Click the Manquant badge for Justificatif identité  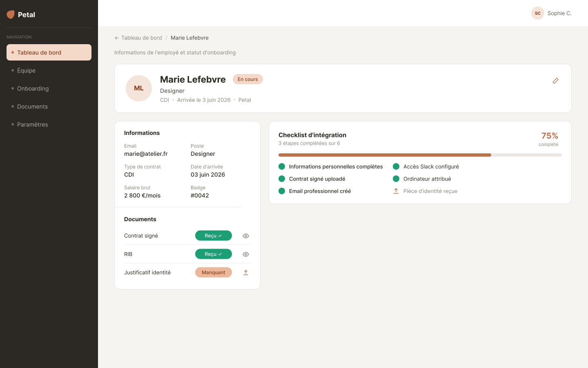tap(214, 272)
